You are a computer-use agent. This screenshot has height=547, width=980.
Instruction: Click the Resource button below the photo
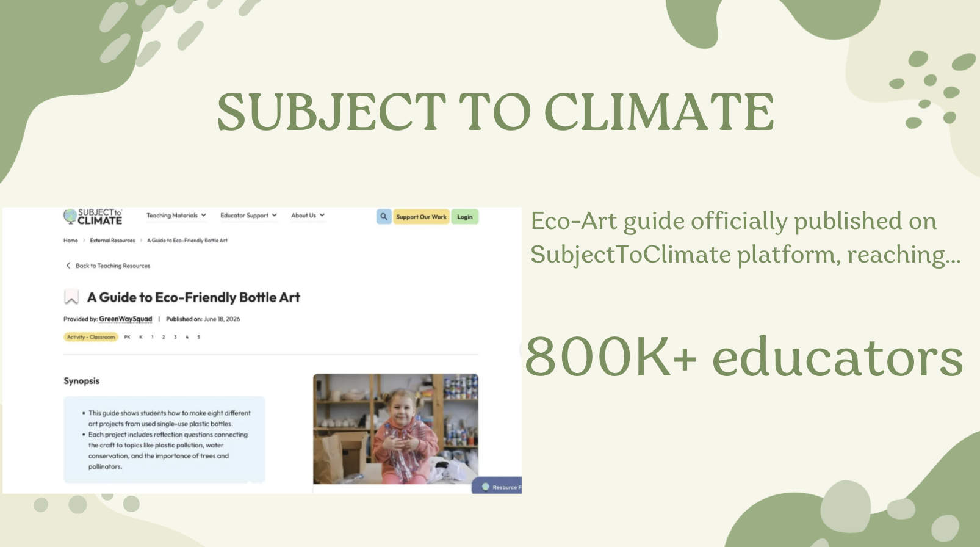pyautogui.click(x=497, y=487)
